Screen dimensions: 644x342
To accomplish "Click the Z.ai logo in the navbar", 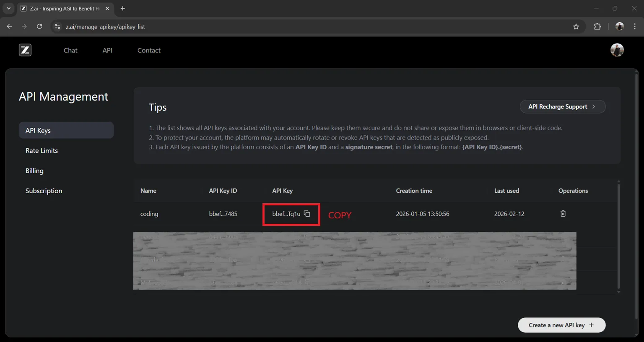I will [x=25, y=50].
